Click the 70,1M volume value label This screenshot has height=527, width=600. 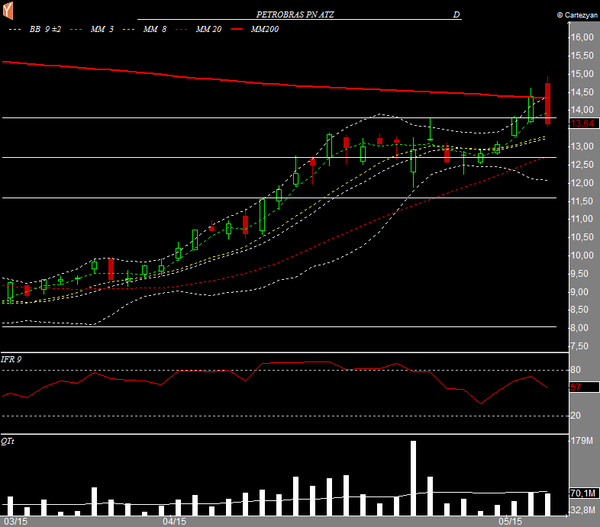582,493
